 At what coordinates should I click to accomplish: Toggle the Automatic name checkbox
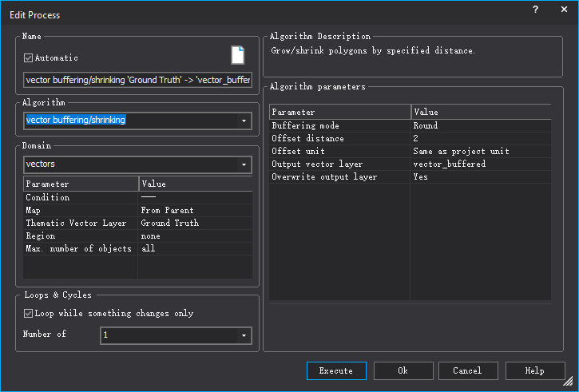pyautogui.click(x=29, y=58)
